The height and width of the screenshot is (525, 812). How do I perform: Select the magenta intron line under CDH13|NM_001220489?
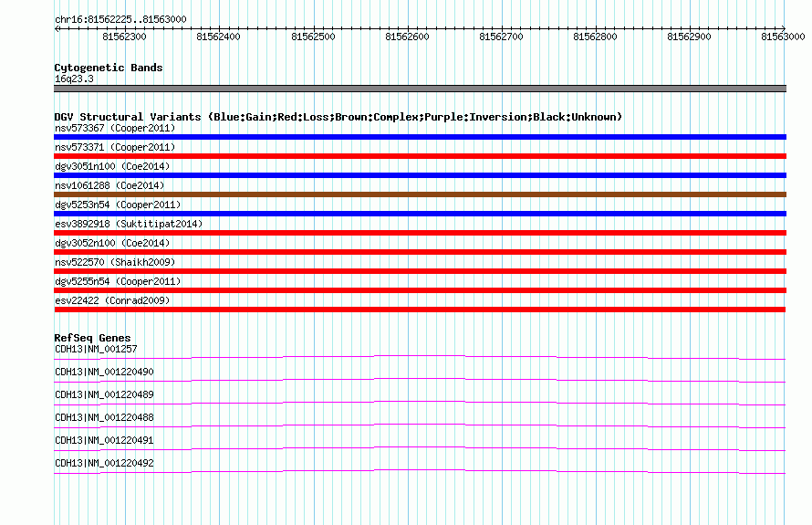420,401
